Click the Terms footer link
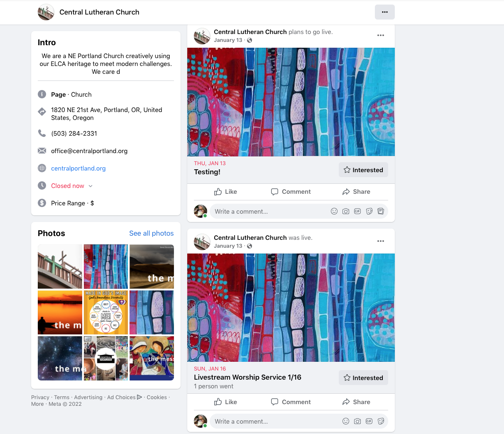This screenshot has width=504, height=434. 62,397
